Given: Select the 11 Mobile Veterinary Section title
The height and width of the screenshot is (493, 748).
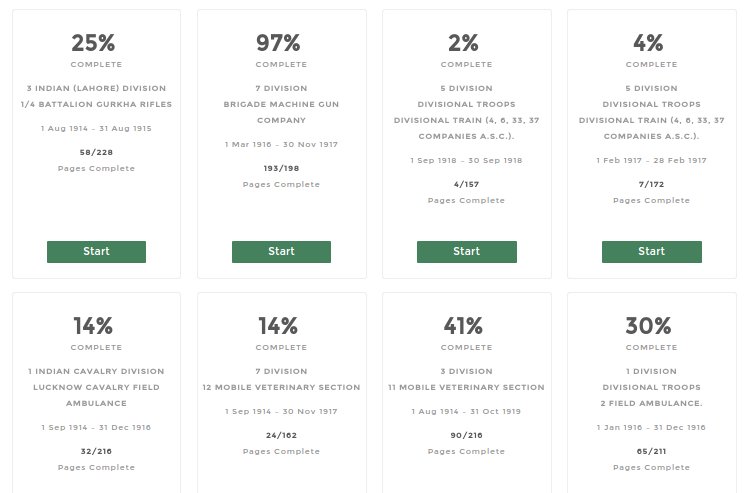Looking at the screenshot, I should 466,387.
